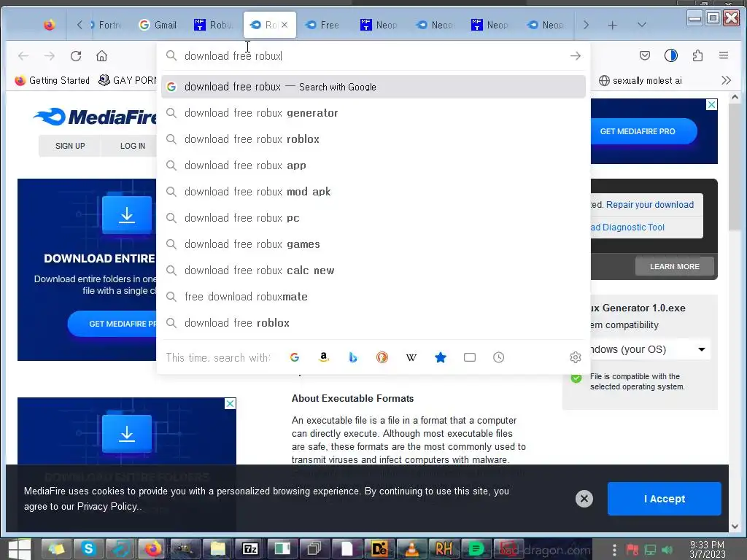Open the Firefox hamburger menu
The image size is (747, 560).
(724, 55)
